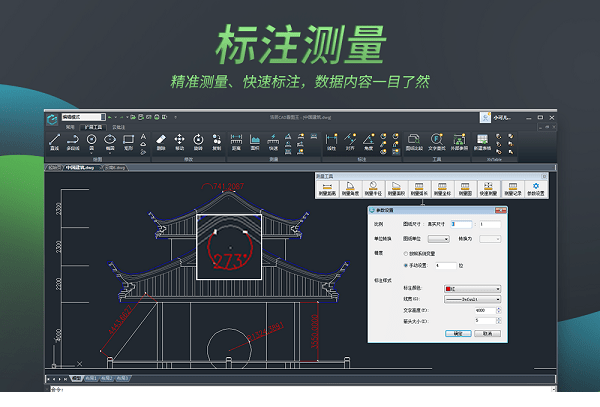The width and height of the screenshot is (600, 407).
Task: Increase arrow size (箭头大小) with stepper
Action: tap(499, 319)
